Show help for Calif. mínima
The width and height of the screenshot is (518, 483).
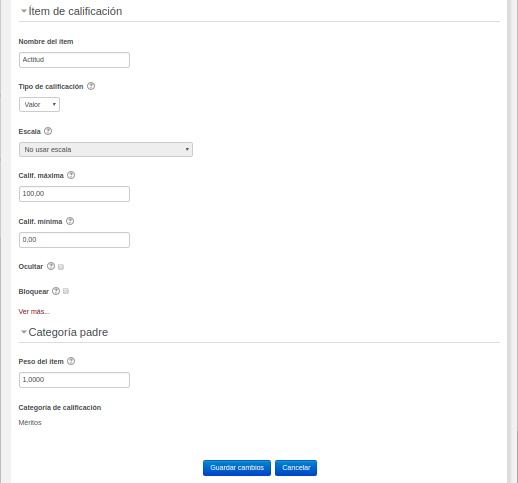coord(70,221)
